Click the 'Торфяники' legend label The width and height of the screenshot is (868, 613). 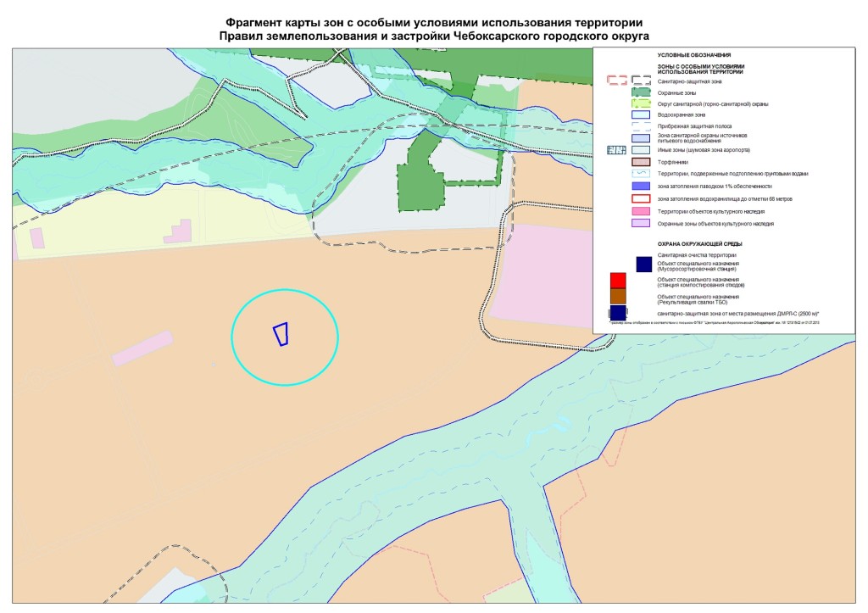pyautogui.click(x=672, y=162)
